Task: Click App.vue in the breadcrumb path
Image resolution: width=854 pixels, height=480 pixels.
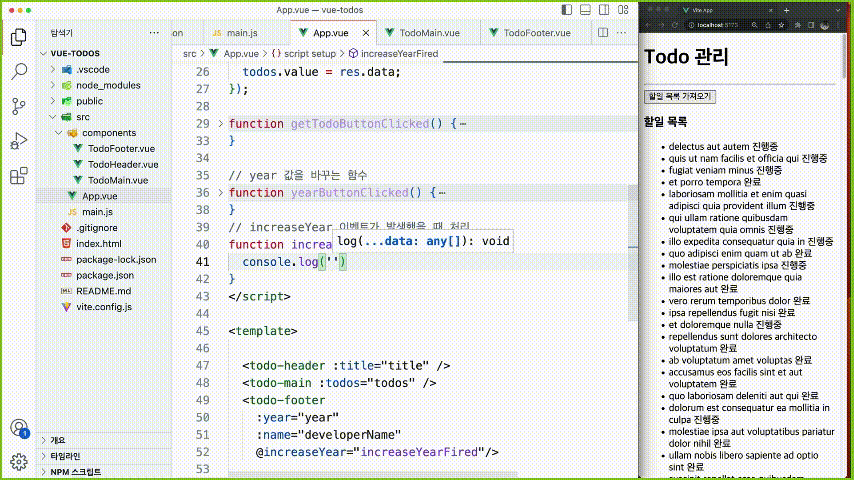Action: [234, 53]
